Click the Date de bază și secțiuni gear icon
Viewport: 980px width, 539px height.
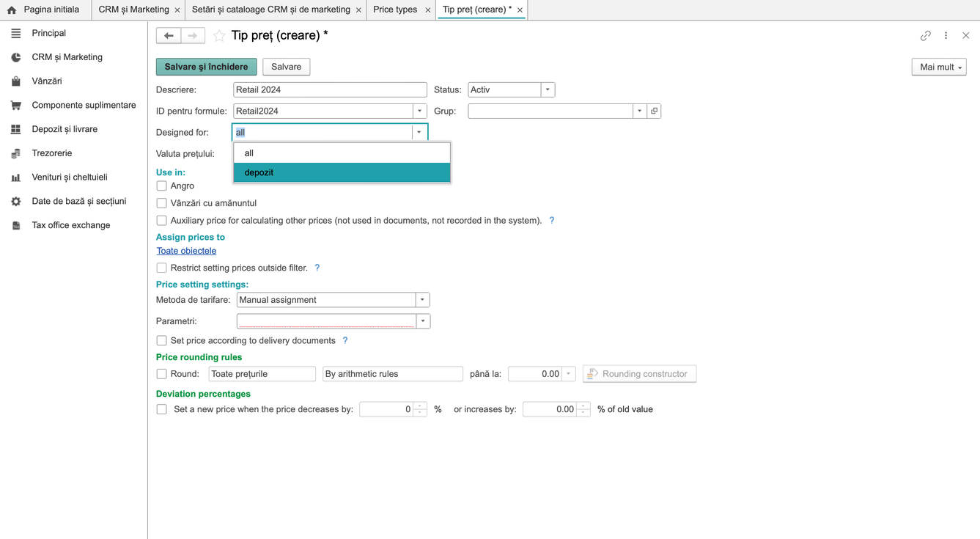coord(16,201)
